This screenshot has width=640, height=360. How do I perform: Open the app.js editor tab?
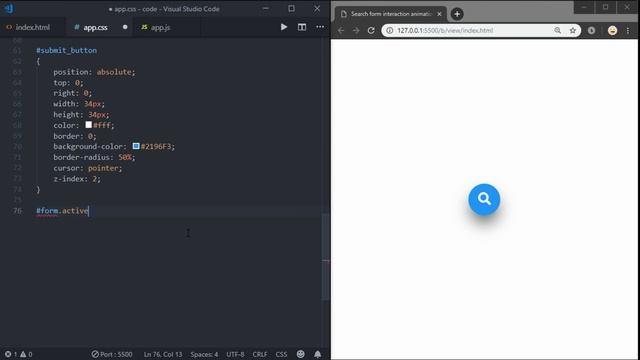(x=160, y=27)
